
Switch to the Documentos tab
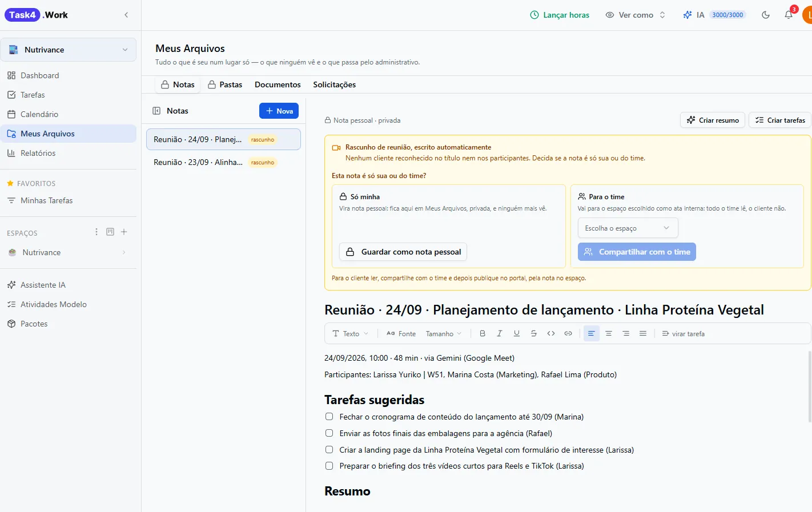tap(278, 84)
